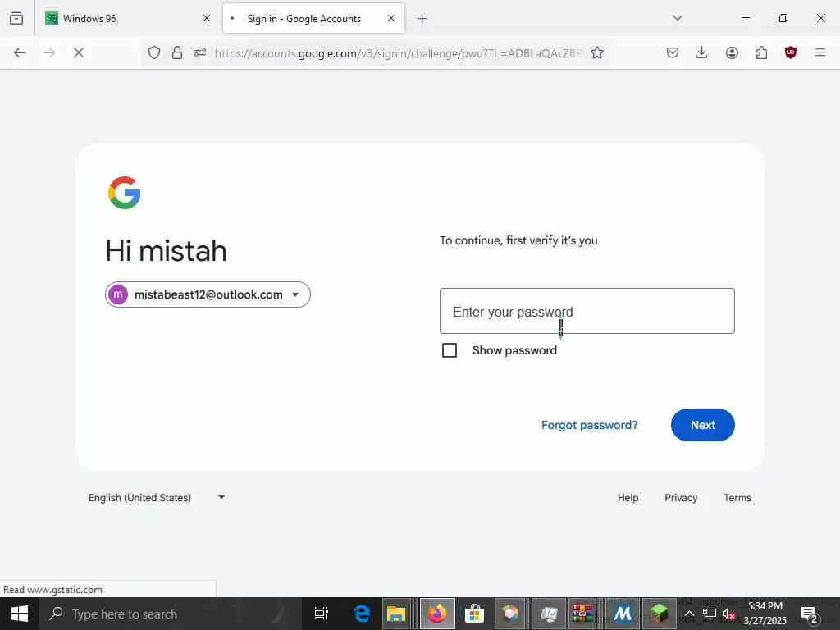
Task: Stop loading the page
Action: tap(78, 52)
